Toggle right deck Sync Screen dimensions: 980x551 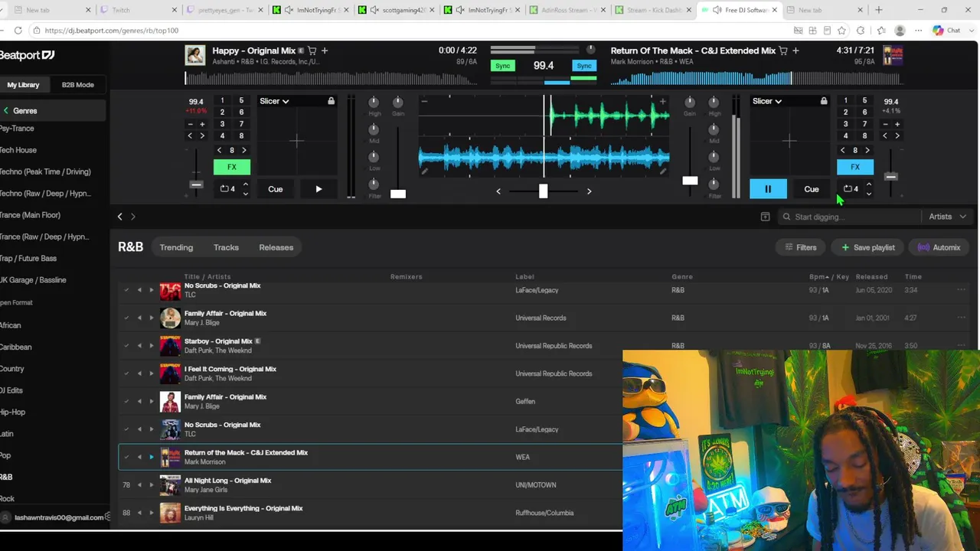click(584, 66)
